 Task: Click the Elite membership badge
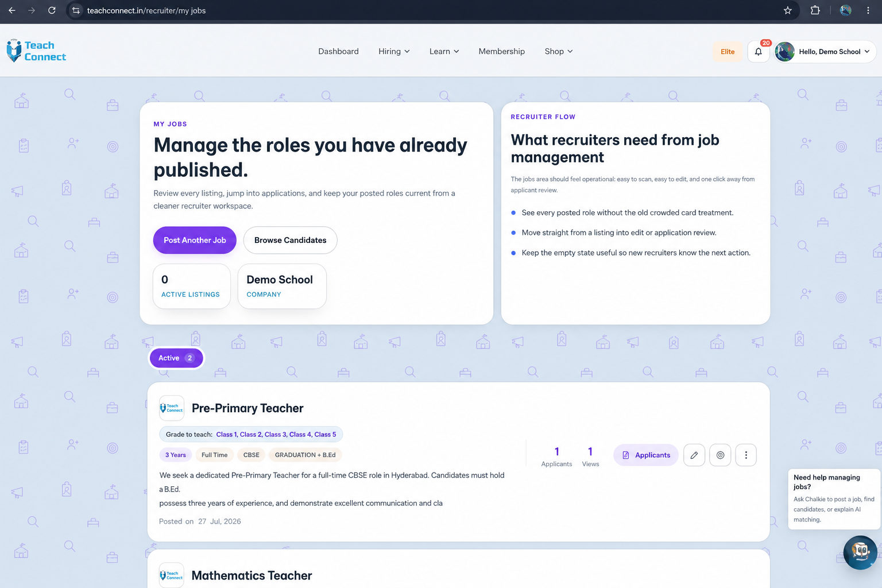[x=728, y=52]
